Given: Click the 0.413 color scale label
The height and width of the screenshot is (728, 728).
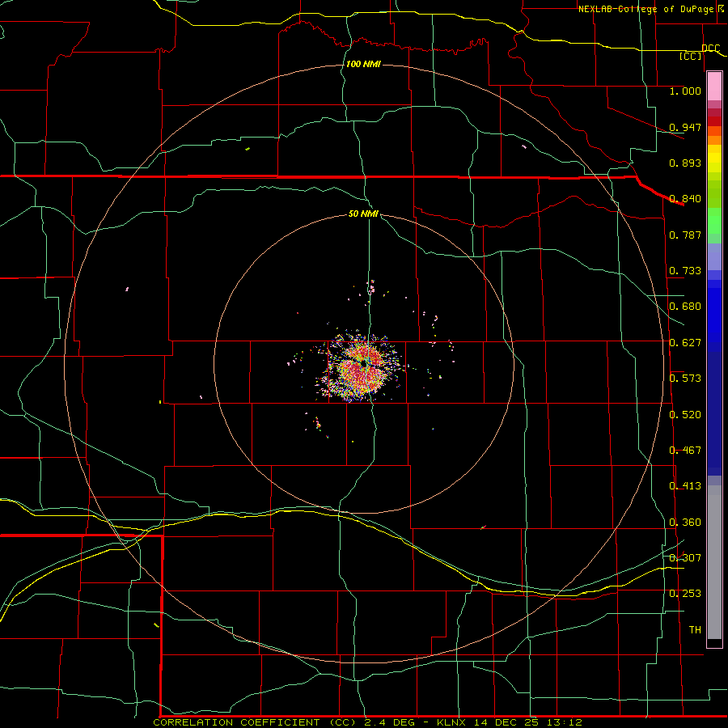Looking at the screenshot, I should click(x=685, y=486).
